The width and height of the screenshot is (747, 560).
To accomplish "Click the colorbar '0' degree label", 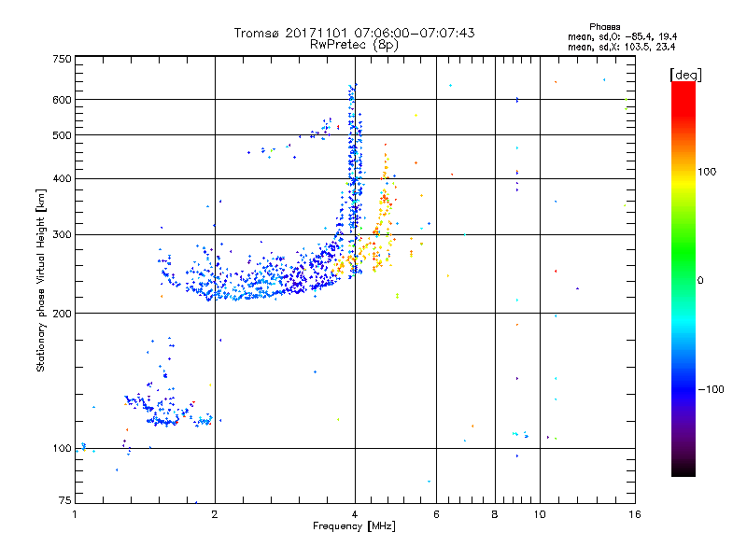I will click(x=700, y=281).
